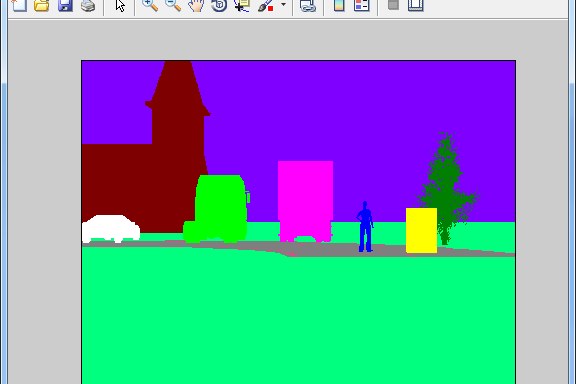Click the Show plot tools icon
The height and width of the screenshot is (384, 576).
[416, 5]
